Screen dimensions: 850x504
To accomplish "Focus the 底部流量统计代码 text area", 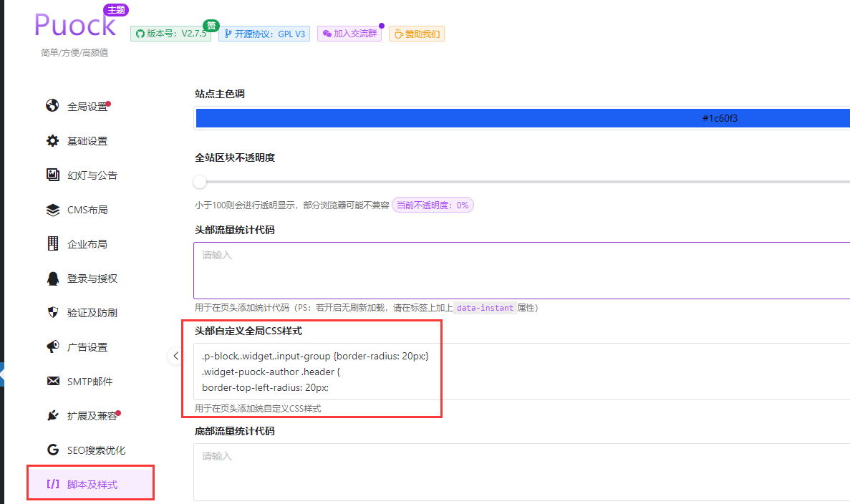I will pyautogui.click(x=522, y=472).
